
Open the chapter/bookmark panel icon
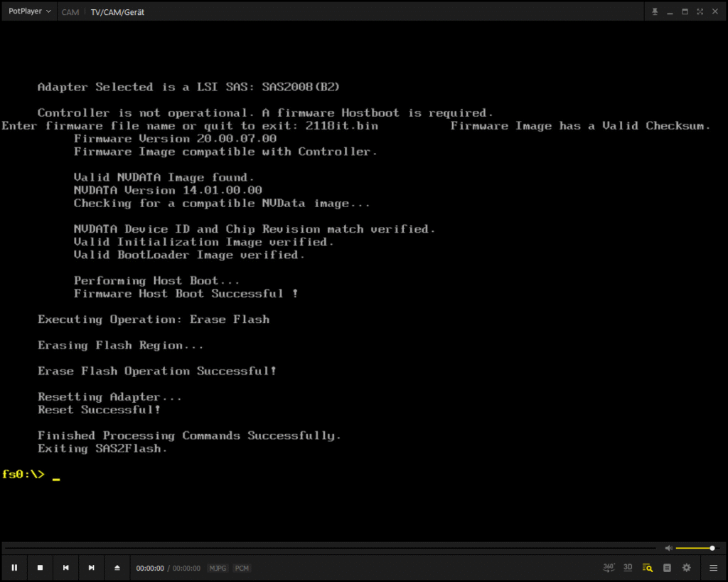click(x=667, y=568)
